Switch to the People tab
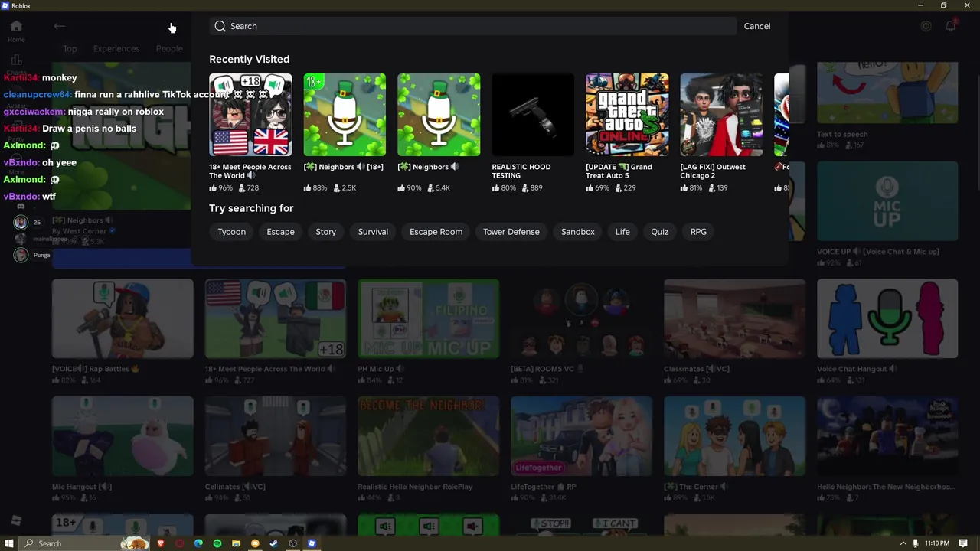The height and width of the screenshot is (551, 980). coord(169,49)
